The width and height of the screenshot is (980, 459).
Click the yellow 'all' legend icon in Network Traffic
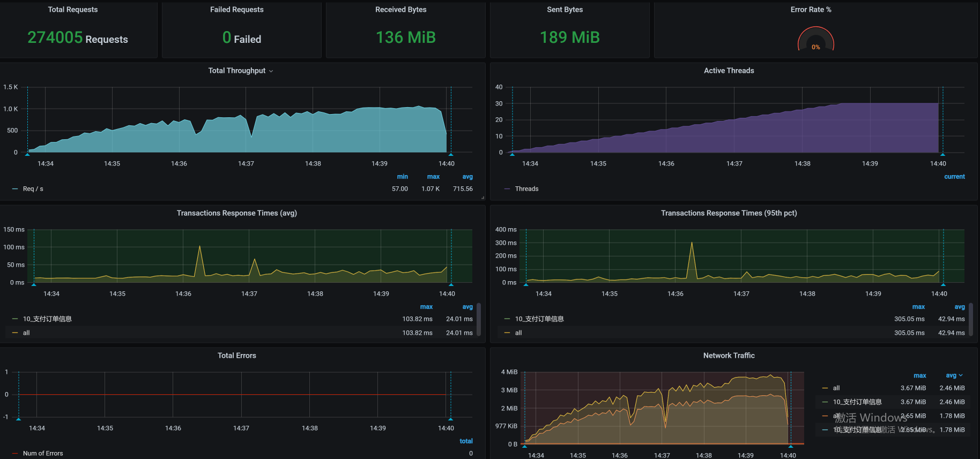coord(825,388)
